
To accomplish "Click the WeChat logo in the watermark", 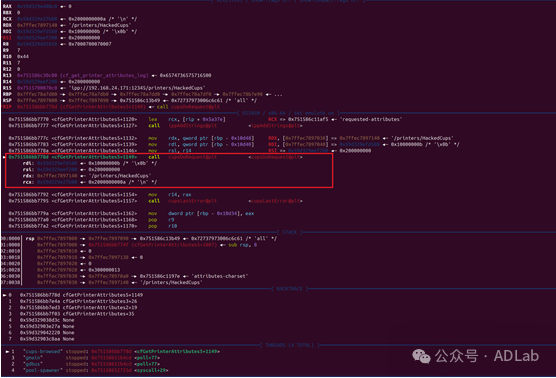I will [421, 356].
